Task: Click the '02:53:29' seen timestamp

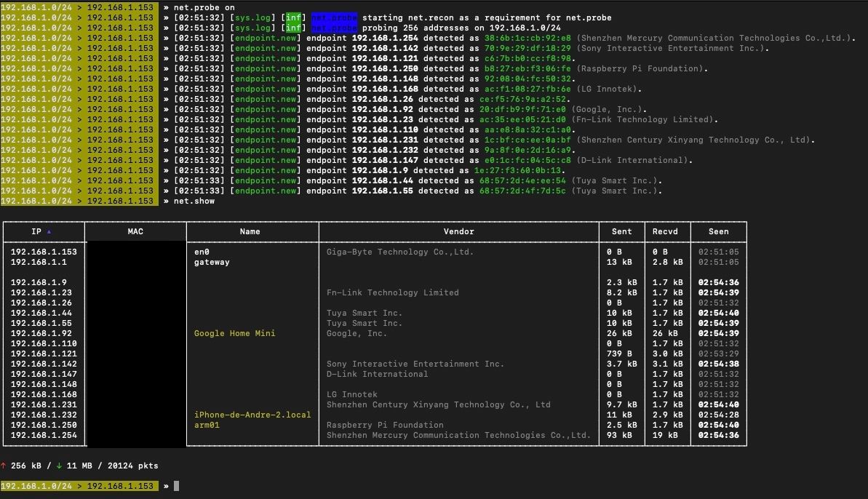Action: (x=719, y=354)
